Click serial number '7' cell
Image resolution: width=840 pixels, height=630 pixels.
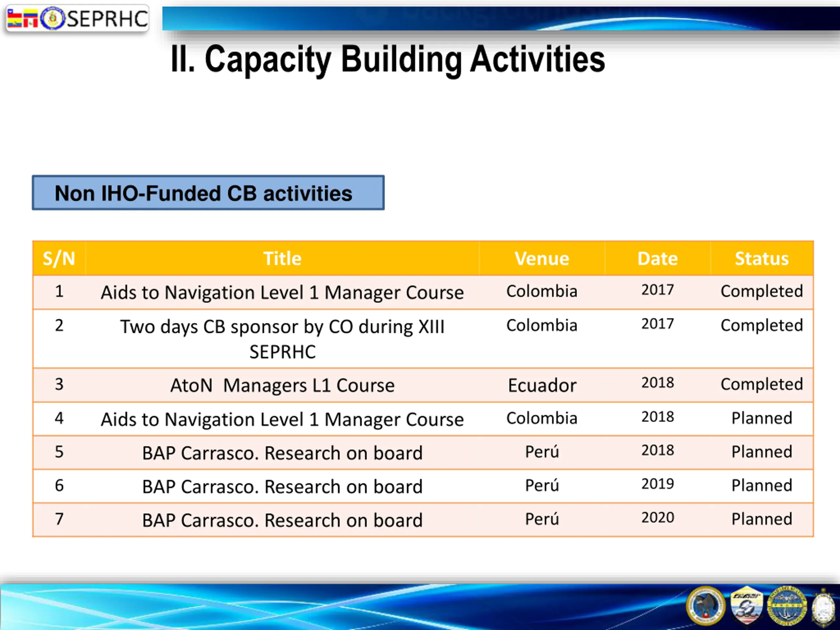pyautogui.click(x=59, y=519)
